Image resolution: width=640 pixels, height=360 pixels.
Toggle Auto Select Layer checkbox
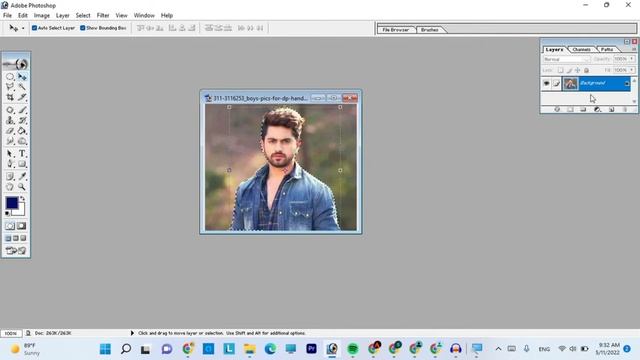pos(34,28)
